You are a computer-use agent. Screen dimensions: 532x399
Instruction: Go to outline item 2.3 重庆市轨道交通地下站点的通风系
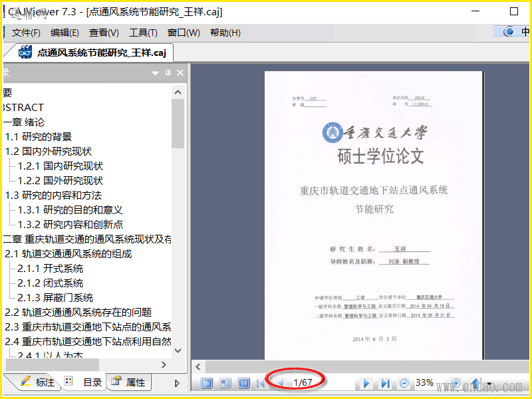point(88,327)
